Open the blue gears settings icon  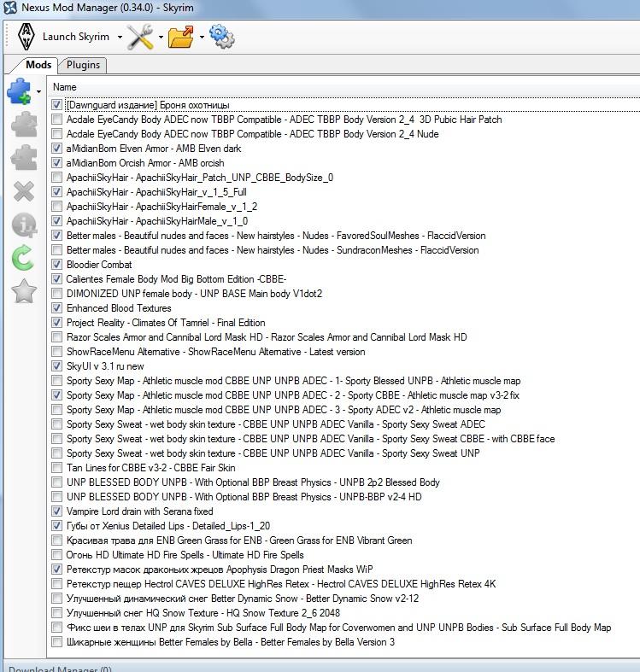click(222, 37)
